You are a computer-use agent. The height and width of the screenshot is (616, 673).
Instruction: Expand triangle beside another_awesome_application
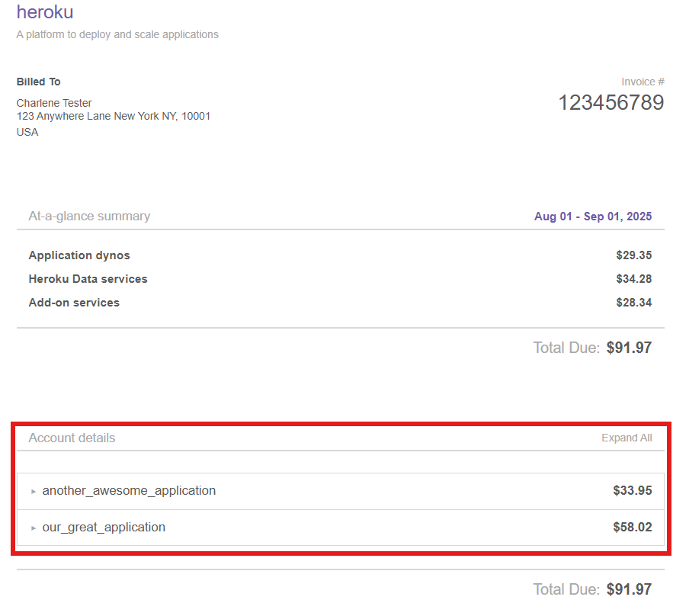tap(34, 492)
